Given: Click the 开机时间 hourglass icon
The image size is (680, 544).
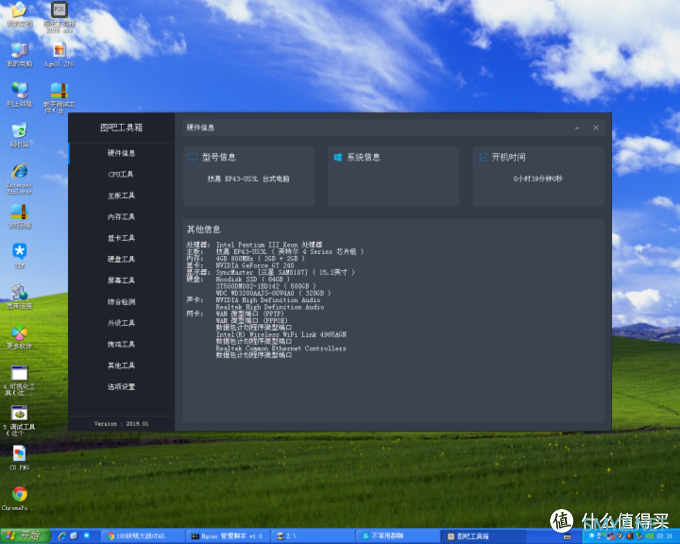Looking at the screenshot, I should click(x=483, y=157).
